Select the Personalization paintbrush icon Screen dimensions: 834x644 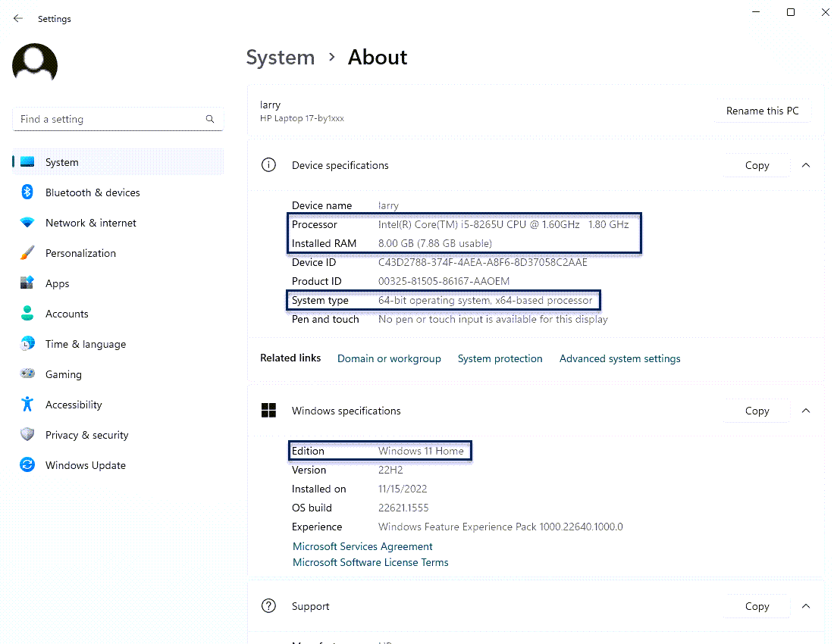(27, 253)
